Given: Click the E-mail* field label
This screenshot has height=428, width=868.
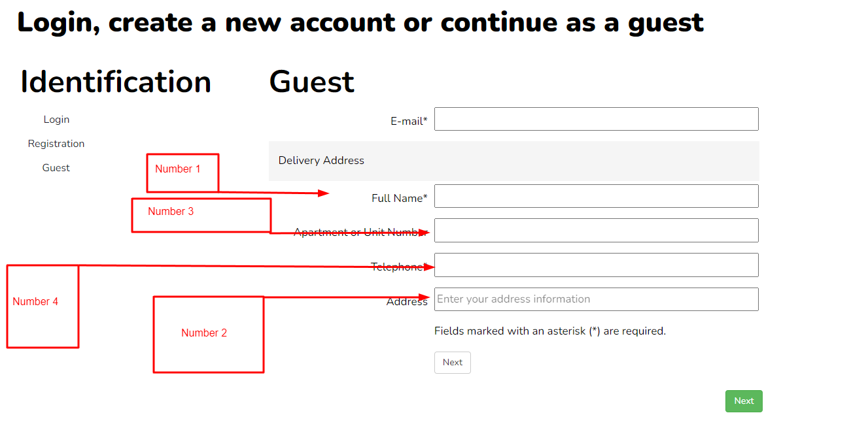Looking at the screenshot, I should (409, 121).
